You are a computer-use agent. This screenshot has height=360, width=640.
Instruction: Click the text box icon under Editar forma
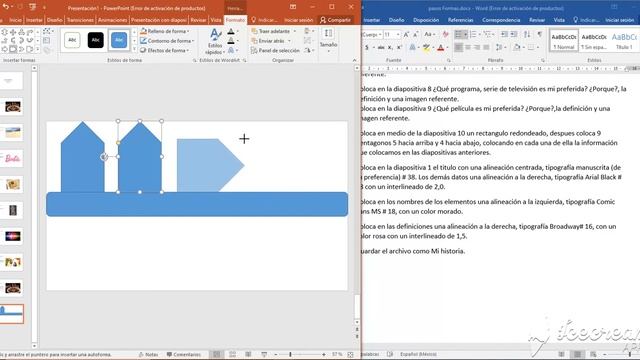(x=46, y=41)
